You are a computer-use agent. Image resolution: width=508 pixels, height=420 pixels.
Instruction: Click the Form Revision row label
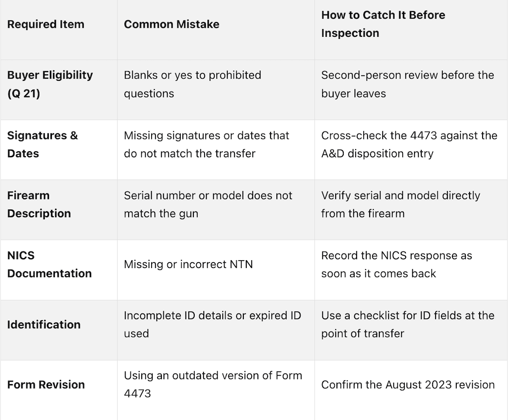pos(46,384)
